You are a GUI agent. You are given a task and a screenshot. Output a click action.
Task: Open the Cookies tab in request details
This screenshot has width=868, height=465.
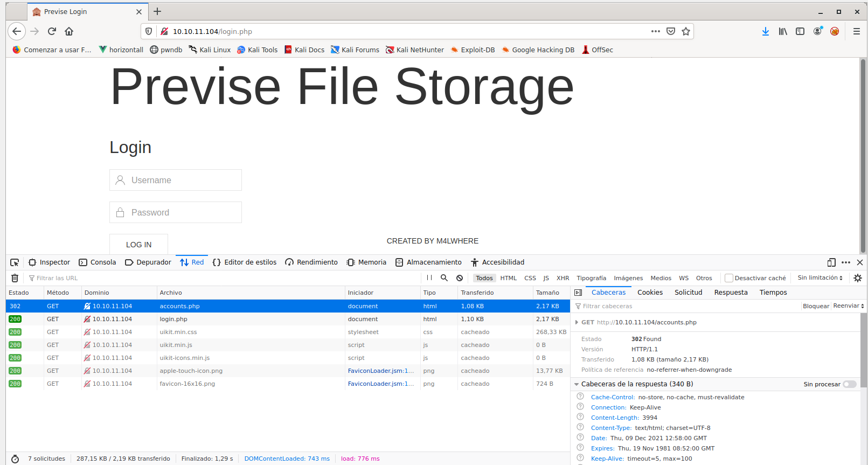click(x=650, y=293)
